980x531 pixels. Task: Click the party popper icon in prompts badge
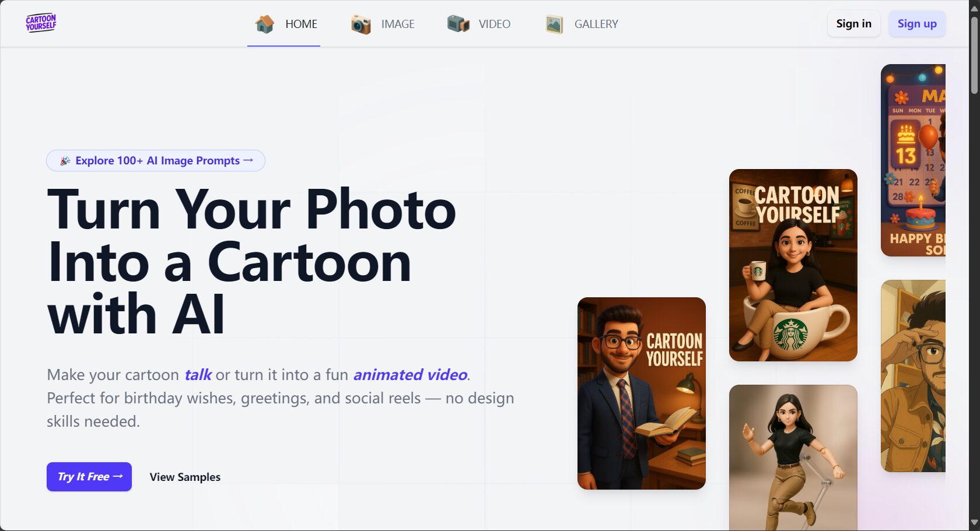65,160
